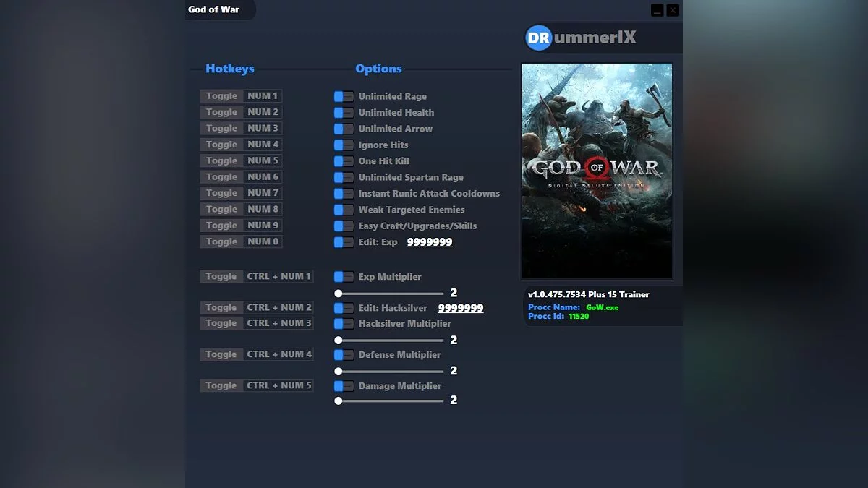Viewport: 868px width, 488px height.
Task: Click the Hotkeys section heading
Action: click(x=230, y=69)
